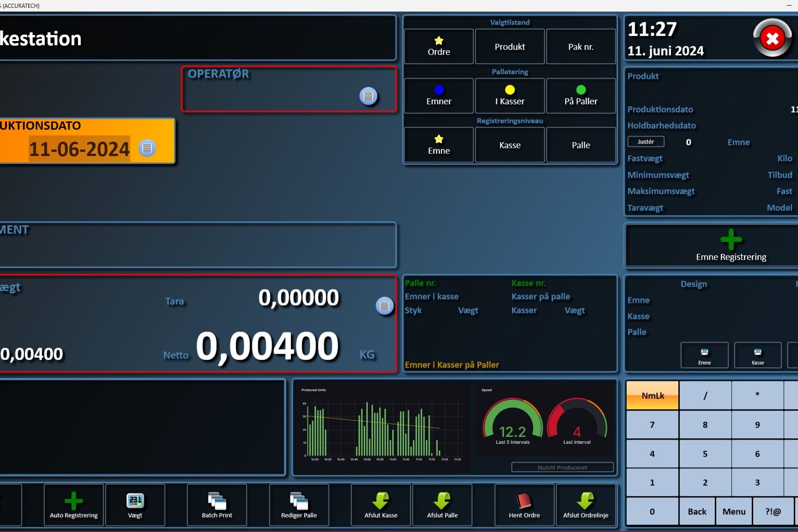Click the Justér button

click(646, 142)
